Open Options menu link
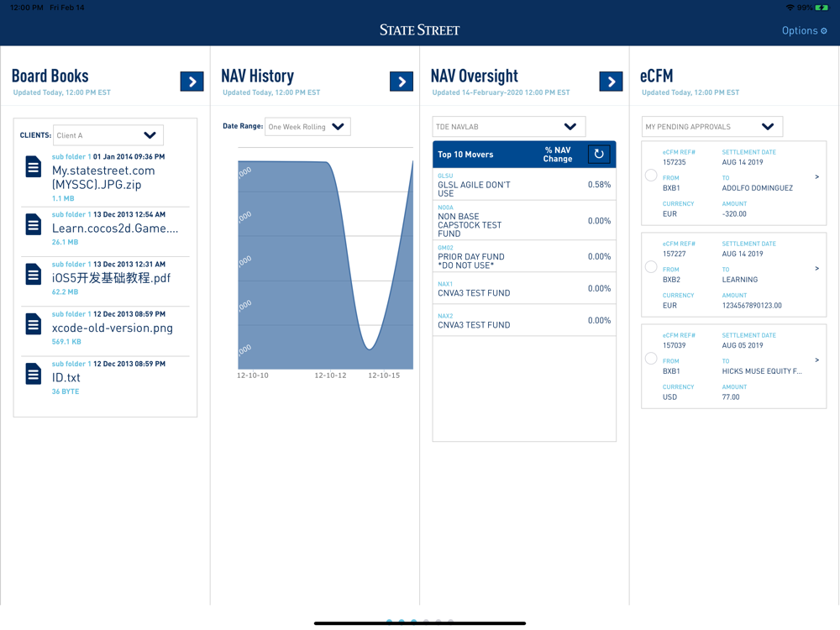This screenshot has height=630, width=840. 804,30
